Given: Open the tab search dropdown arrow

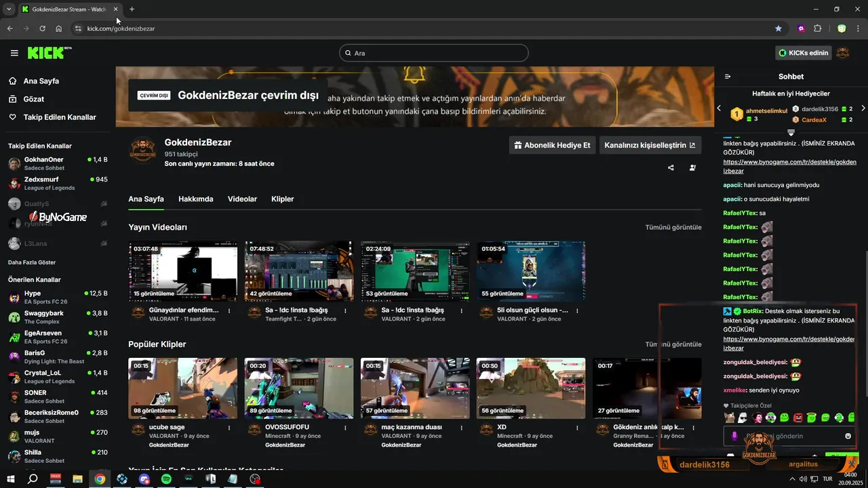Looking at the screenshot, I should [9, 9].
